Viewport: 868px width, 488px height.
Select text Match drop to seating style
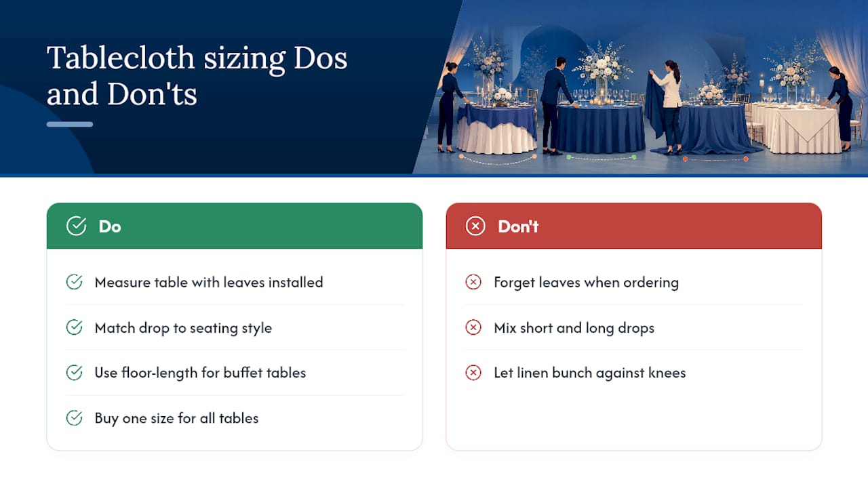click(x=183, y=328)
